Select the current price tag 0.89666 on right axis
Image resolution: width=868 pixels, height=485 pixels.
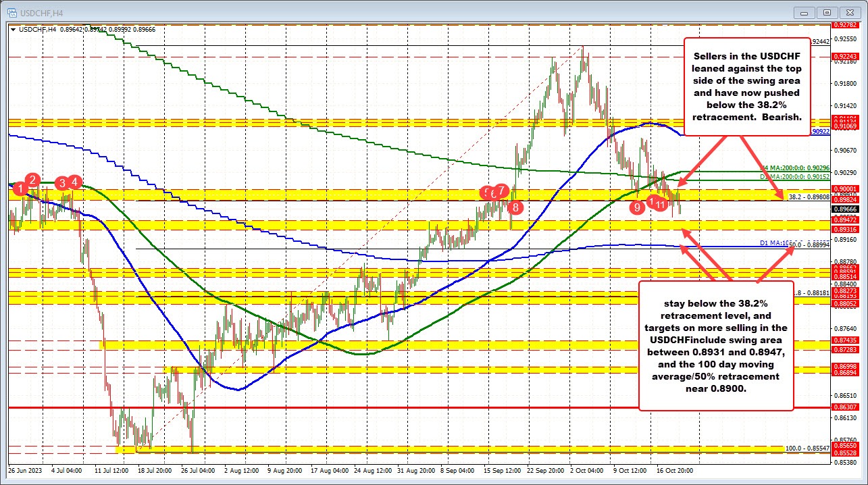(x=844, y=207)
